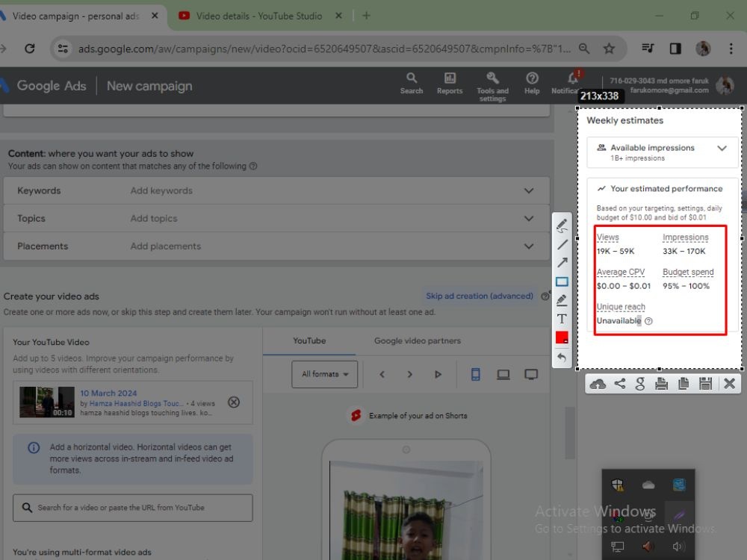
Task: Select the Lightshot rectangle tool
Action: click(x=562, y=282)
